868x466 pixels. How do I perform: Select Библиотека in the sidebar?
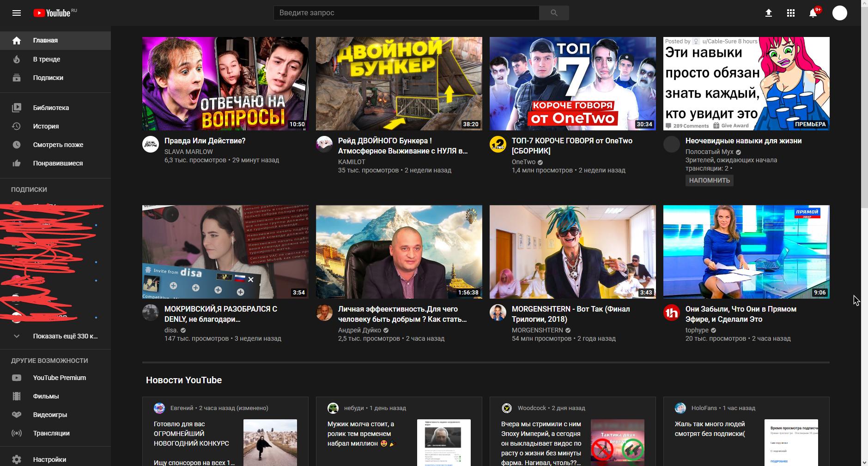point(55,108)
